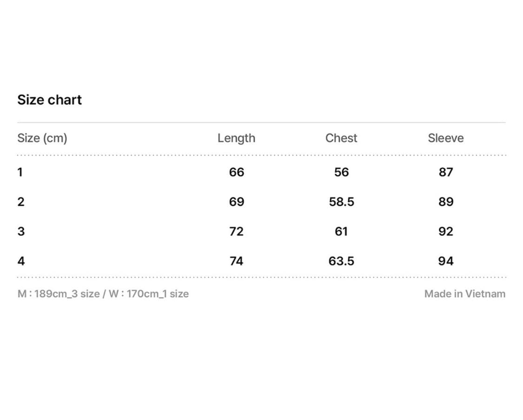Click length value 66
Screen dimensions: 523x420
pos(236,172)
